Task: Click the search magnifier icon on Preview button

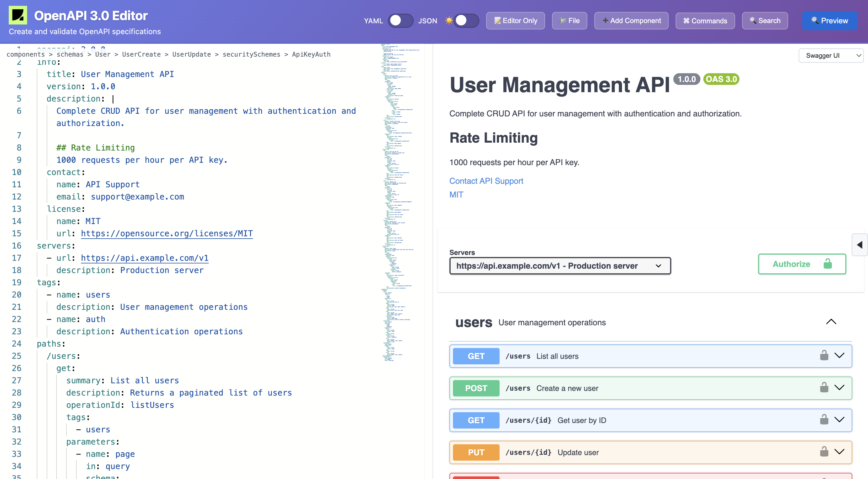Action: [815, 20]
